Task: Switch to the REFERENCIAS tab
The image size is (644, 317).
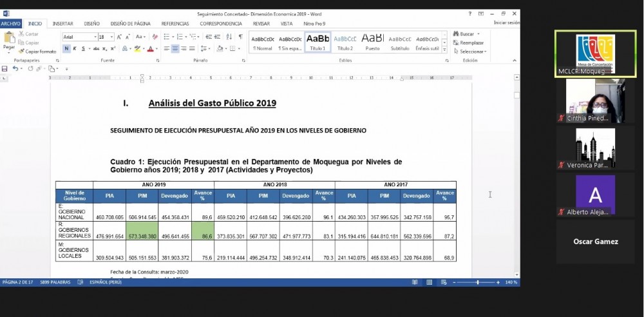Action: click(175, 23)
